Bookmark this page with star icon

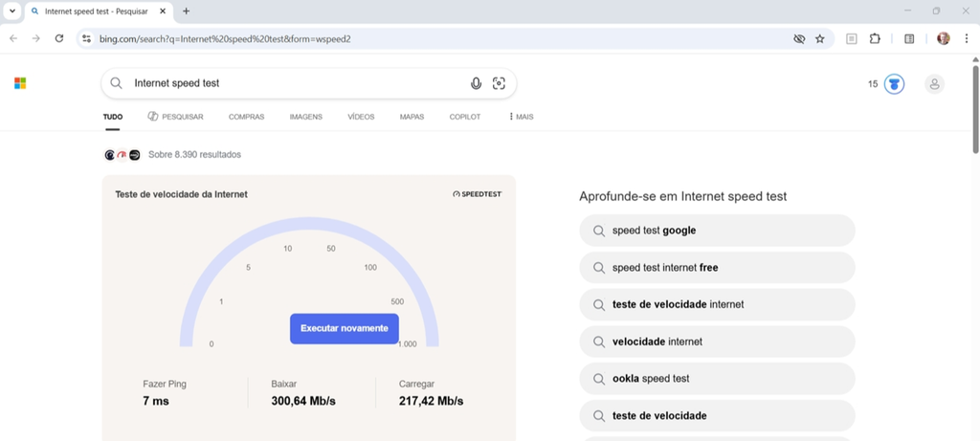tap(820, 38)
